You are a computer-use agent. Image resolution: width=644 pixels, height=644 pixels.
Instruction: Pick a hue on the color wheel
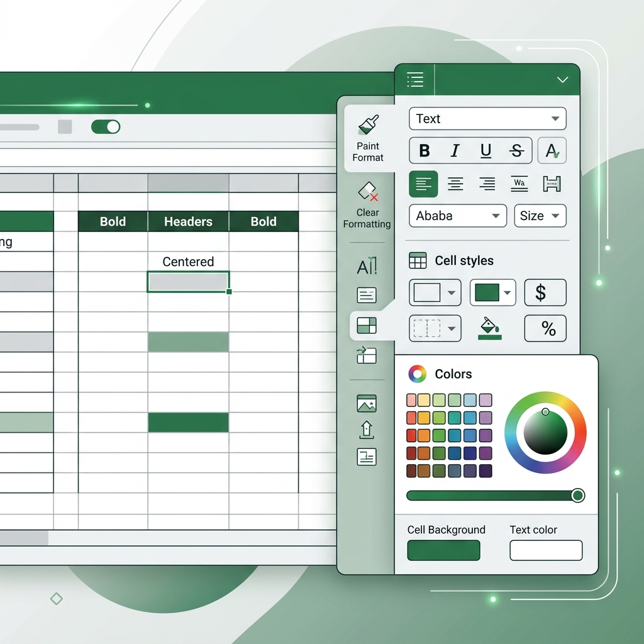(545, 433)
